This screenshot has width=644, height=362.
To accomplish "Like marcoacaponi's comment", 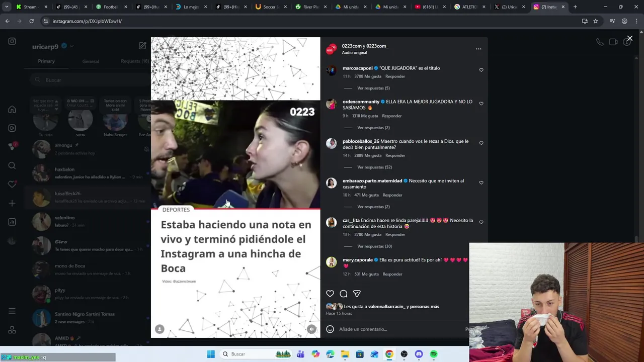I will [x=481, y=70].
